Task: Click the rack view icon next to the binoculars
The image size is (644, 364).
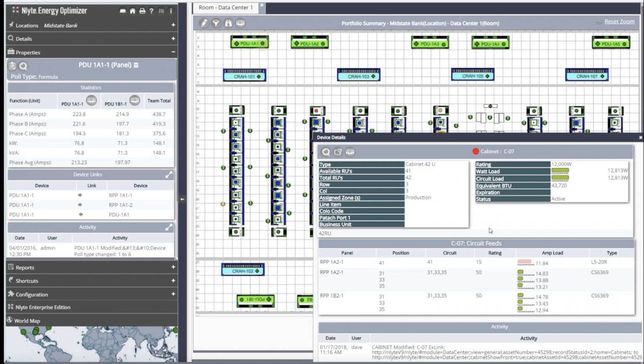Action: [x=240, y=23]
